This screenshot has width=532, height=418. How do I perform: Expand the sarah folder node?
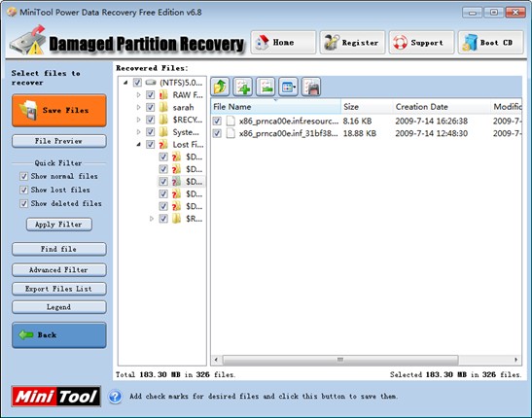point(138,108)
